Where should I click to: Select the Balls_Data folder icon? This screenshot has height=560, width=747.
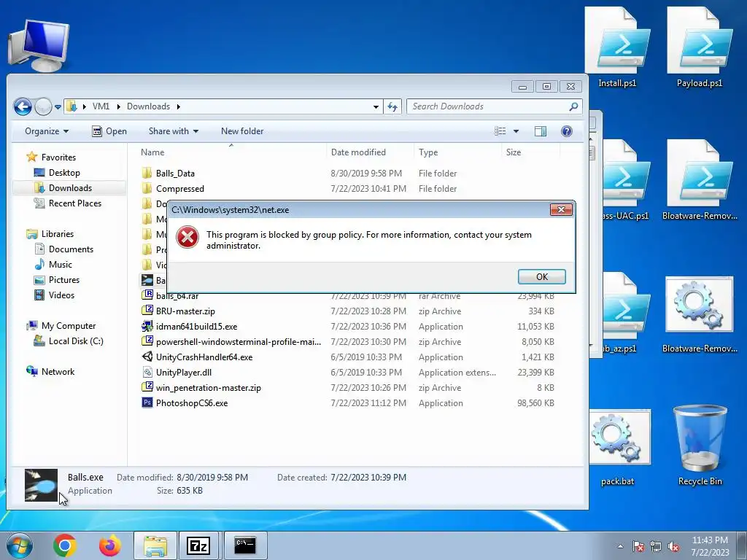point(147,173)
